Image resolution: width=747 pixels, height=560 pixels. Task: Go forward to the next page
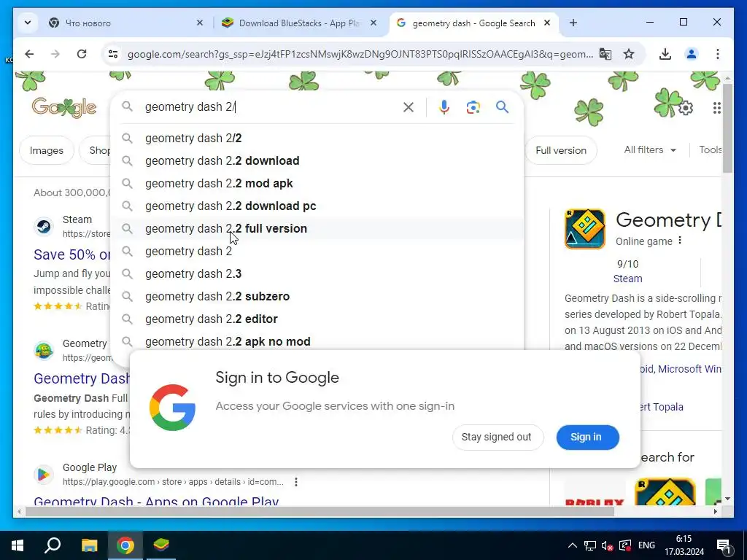[55, 54]
